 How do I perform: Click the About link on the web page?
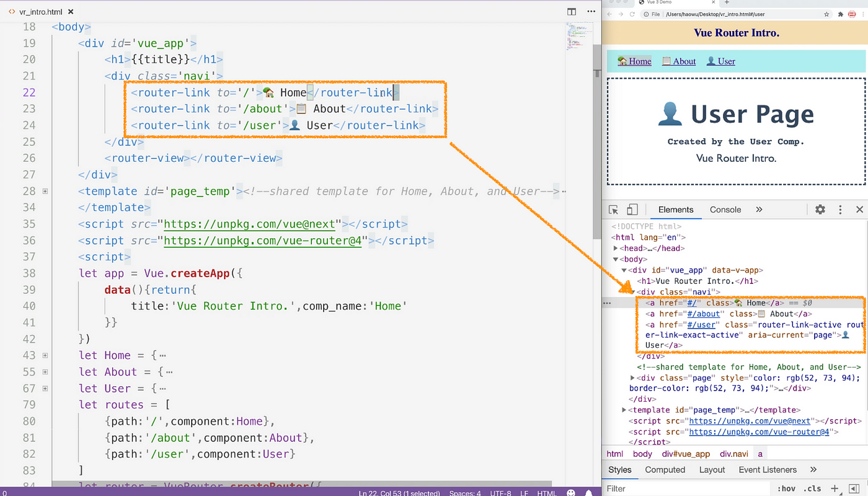pyautogui.click(x=679, y=61)
